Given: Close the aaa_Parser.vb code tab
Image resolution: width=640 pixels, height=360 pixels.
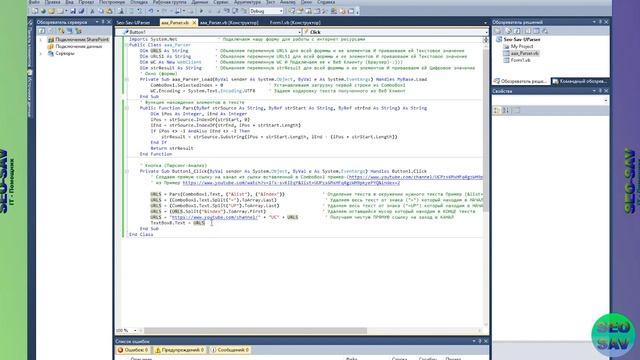Looking at the screenshot, I should point(194,22).
